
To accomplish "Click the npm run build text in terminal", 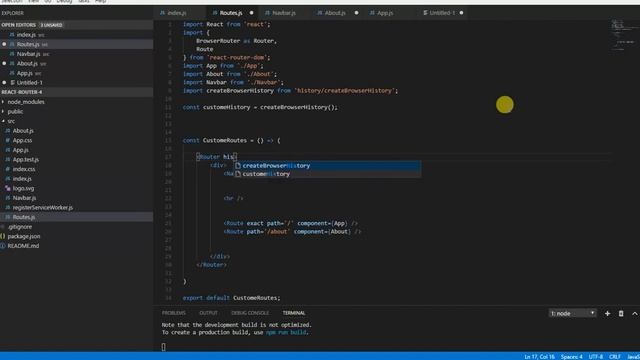I will pos(286,333).
